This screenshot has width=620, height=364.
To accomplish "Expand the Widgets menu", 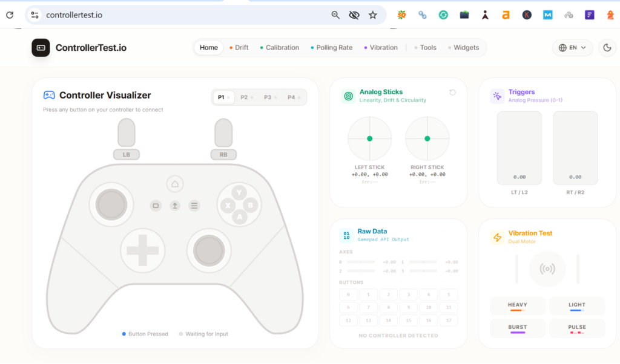I will [x=463, y=47].
